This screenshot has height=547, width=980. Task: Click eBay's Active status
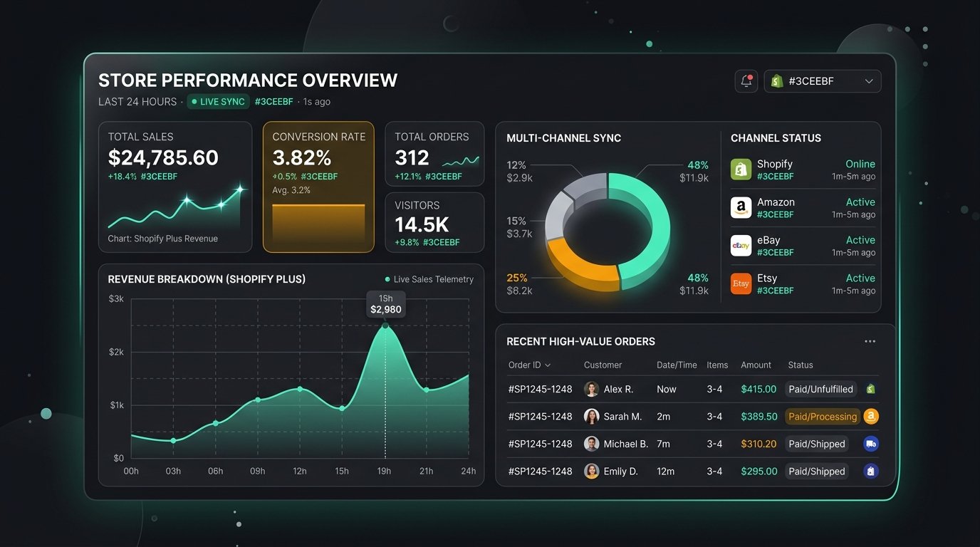pos(860,240)
